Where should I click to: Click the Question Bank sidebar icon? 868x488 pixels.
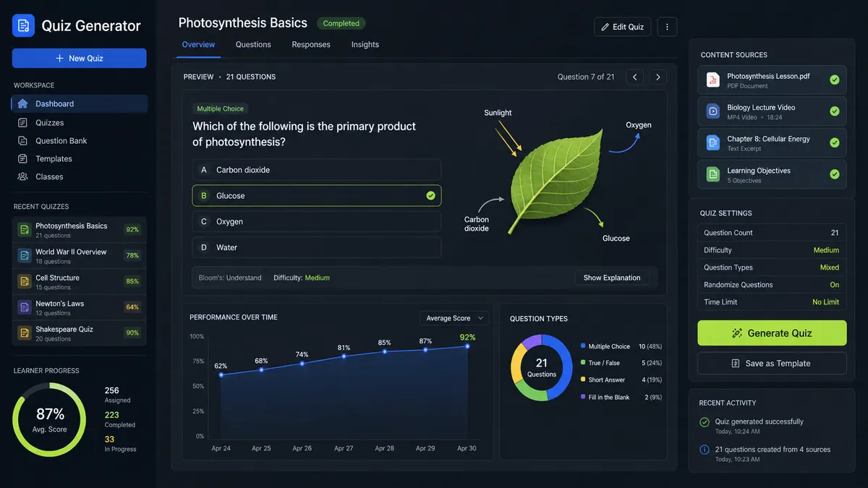click(x=22, y=141)
